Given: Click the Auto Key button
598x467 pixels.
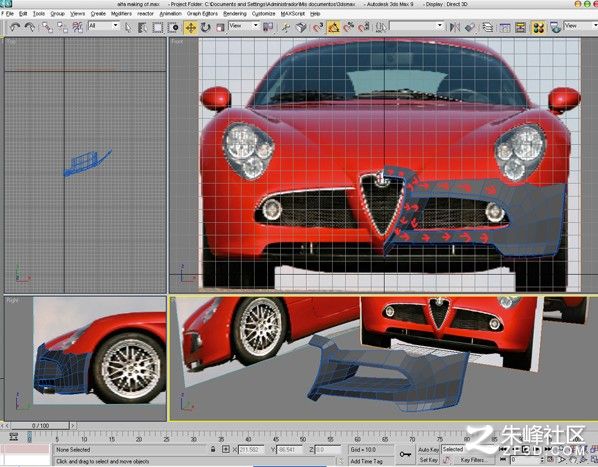Looking at the screenshot, I should tap(429, 450).
